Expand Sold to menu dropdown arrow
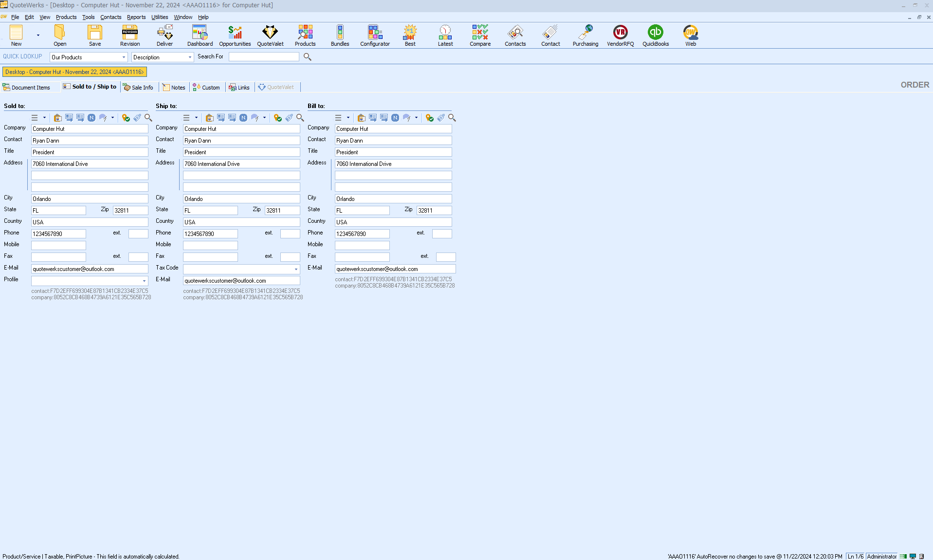 [x=44, y=118]
